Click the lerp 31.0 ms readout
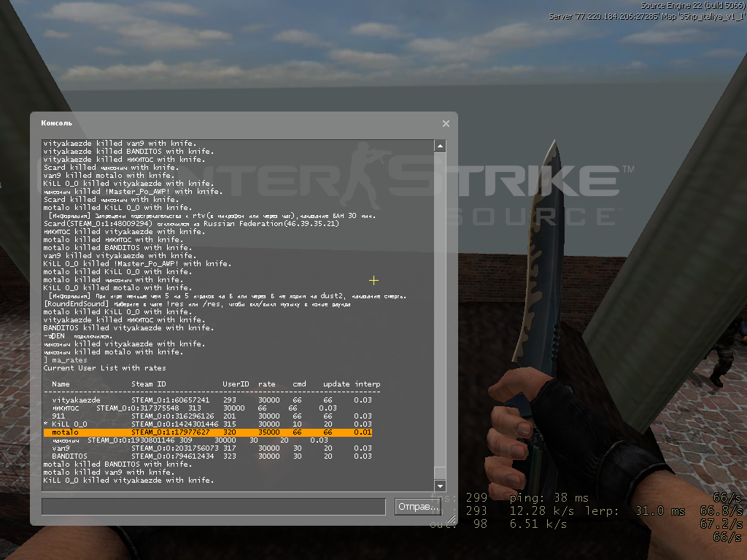747x560 pixels. [635, 511]
